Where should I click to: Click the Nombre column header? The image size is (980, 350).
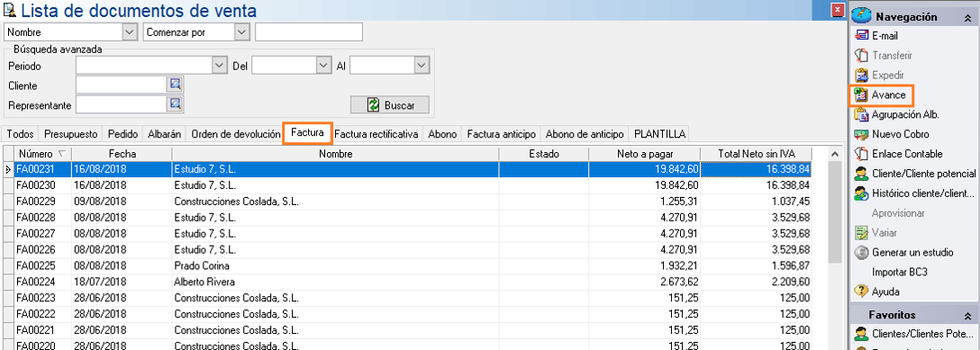point(335,154)
